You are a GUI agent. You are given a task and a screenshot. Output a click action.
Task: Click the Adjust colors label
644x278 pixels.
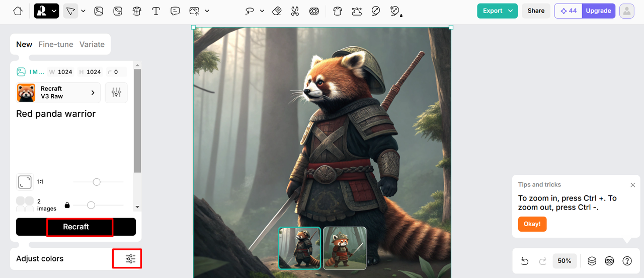click(40, 259)
